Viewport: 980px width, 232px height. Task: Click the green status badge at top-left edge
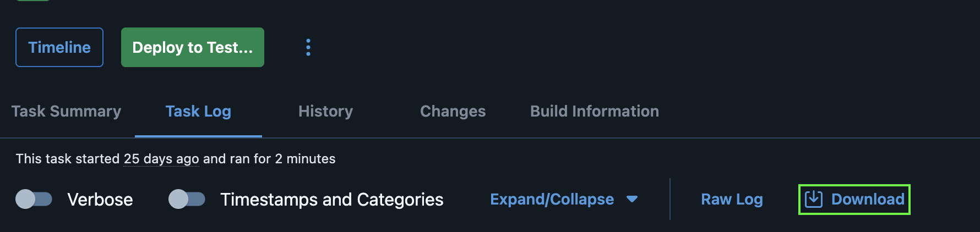pyautogui.click(x=33, y=1)
